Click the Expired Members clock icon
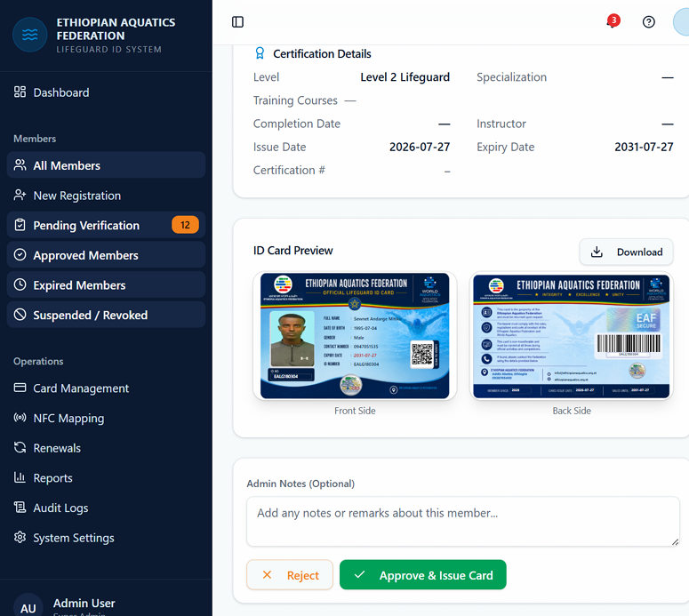The image size is (689, 616). 20,284
